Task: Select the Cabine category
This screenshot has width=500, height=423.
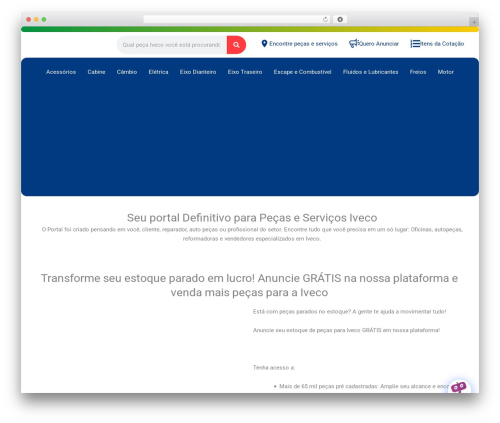Action: (x=96, y=72)
